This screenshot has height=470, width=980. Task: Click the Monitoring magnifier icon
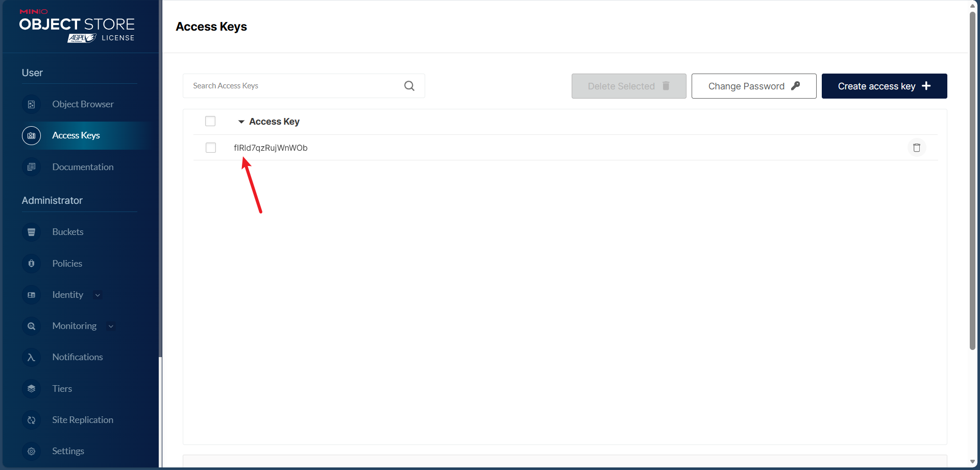(x=31, y=326)
